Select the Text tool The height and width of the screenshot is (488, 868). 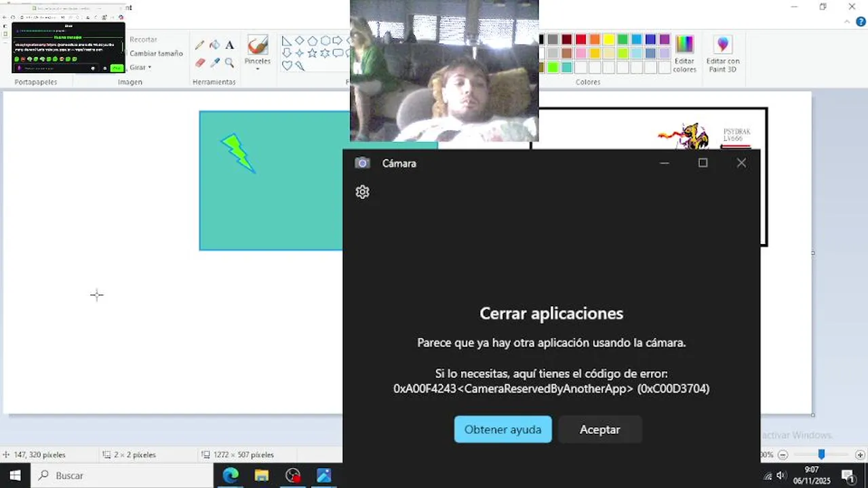[x=230, y=45]
